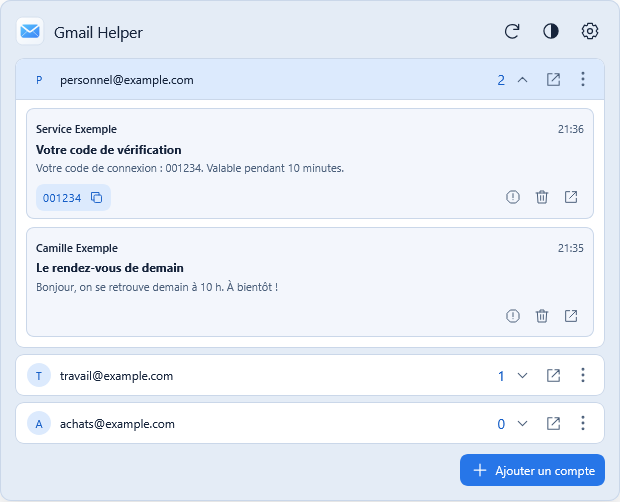Viewport: 620px width, 502px height.
Task: Open more options for achats@example.com
Action: 583,423
